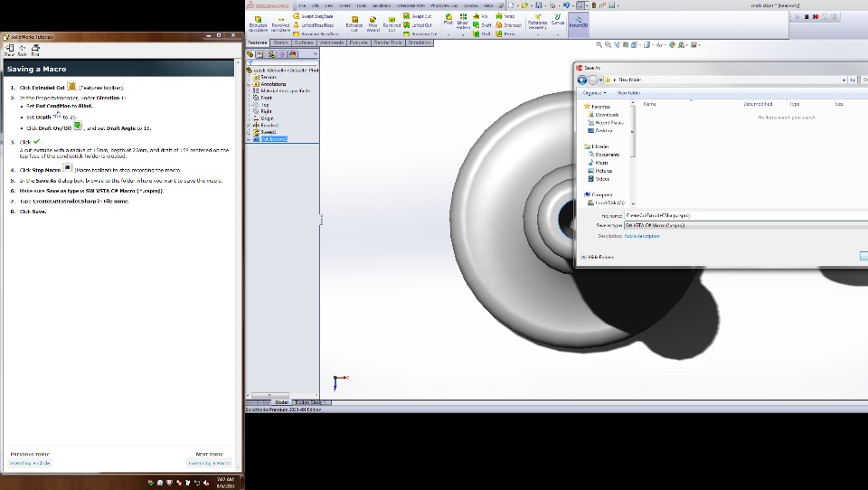The width and height of the screenshot is (868, 490).
Task: Open File menu in SolidWorks
Action: pyautogui.click(x=302, y=5)
